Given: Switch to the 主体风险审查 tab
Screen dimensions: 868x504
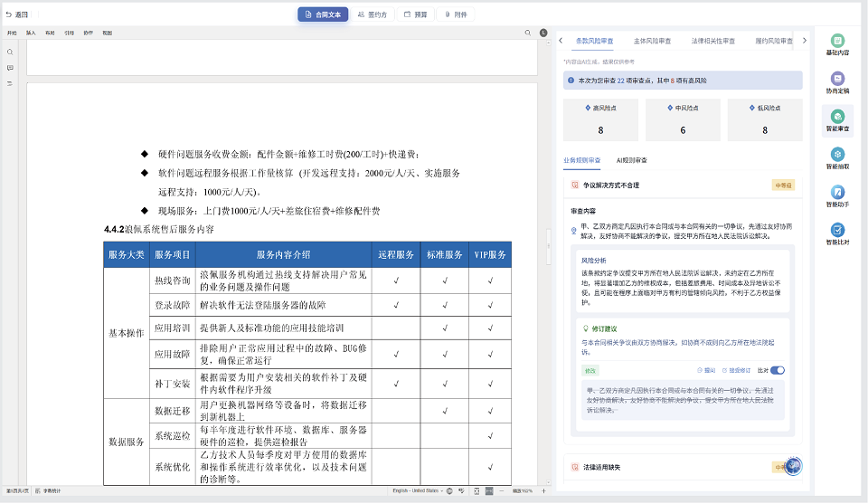Looking at the screenshot, I should (652, 41).
